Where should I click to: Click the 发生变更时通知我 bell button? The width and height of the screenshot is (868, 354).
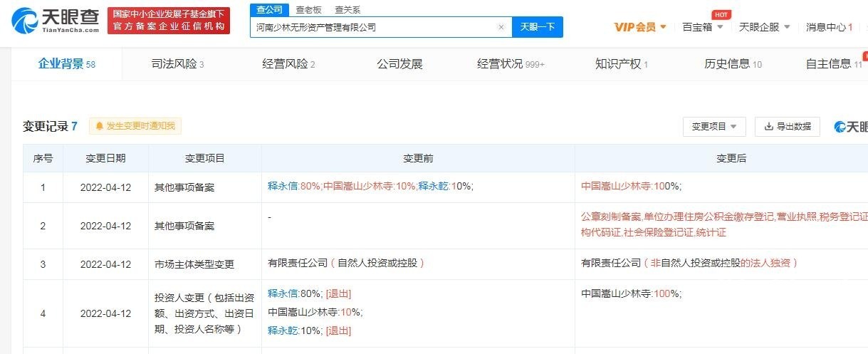click(135, 126)
